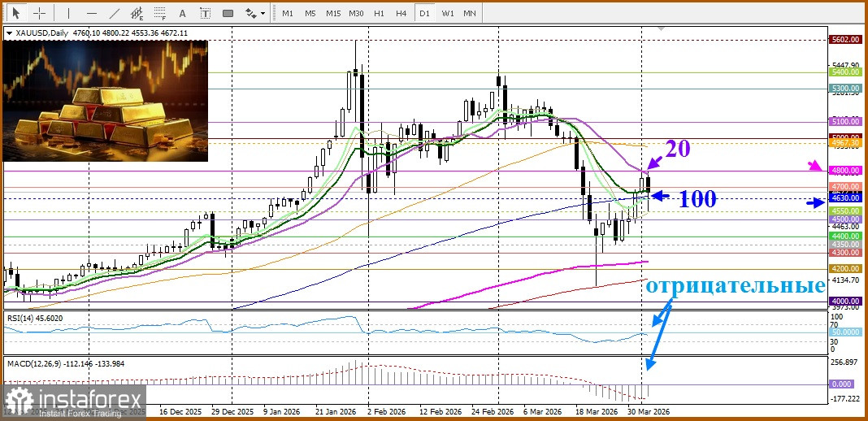Viewport: 868px width, 421px height.
Task: Switch to M5 timeframe
Action: pos(310,13)
